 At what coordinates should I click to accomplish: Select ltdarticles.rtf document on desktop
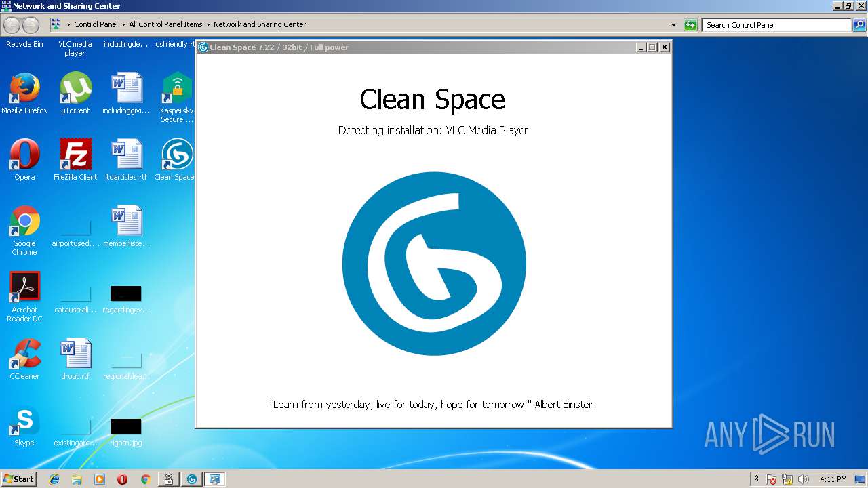(126, 160)
